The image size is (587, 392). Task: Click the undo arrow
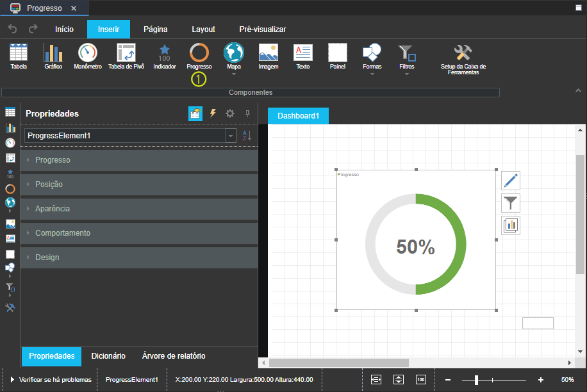coord(12,29)
